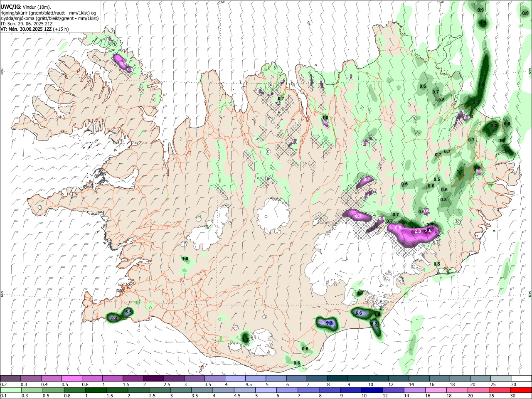Click the "Vindur (10m)" header label

[36, 7]
